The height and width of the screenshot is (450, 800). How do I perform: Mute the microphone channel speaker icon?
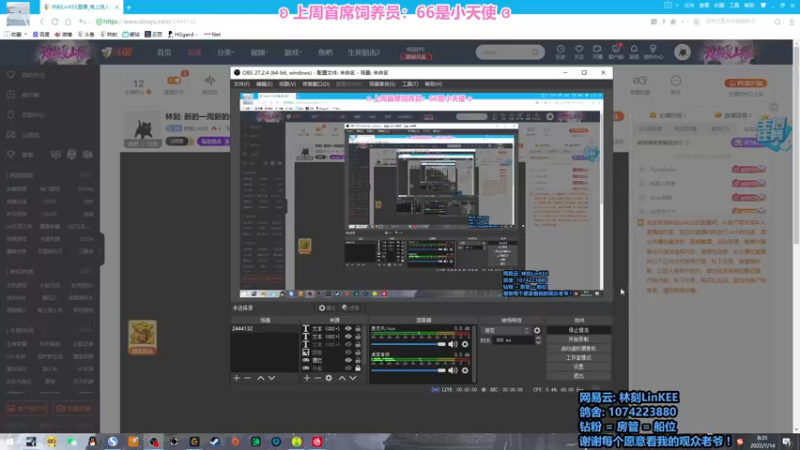(453, 344)
